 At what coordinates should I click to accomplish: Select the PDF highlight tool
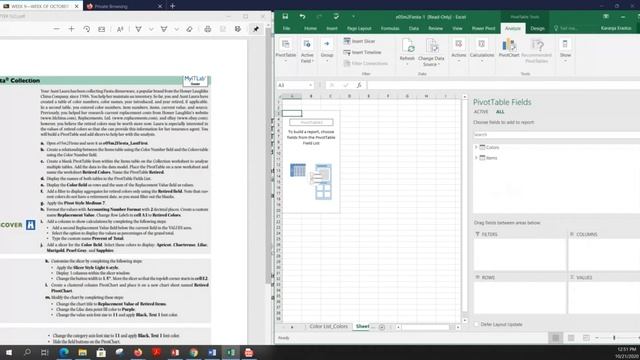click(x=164, y=29)
